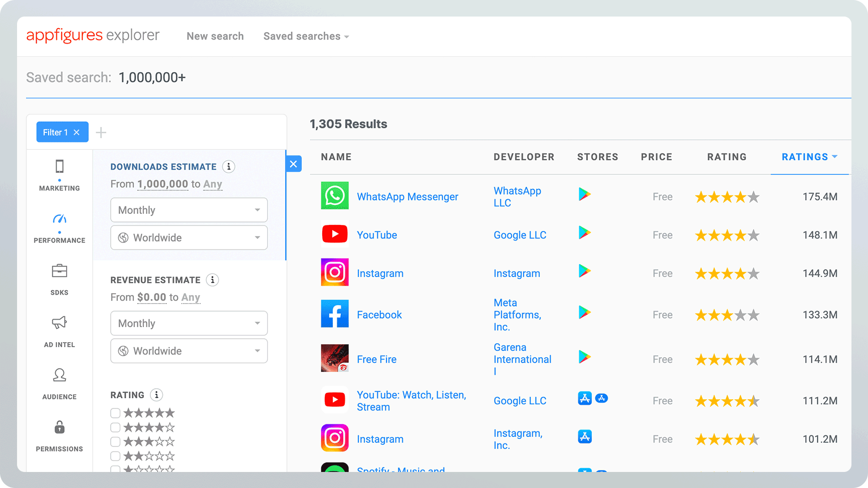868x488 pixels.
Task: Check the 3-star rating checkbox
Action: [x=115, y=441]
